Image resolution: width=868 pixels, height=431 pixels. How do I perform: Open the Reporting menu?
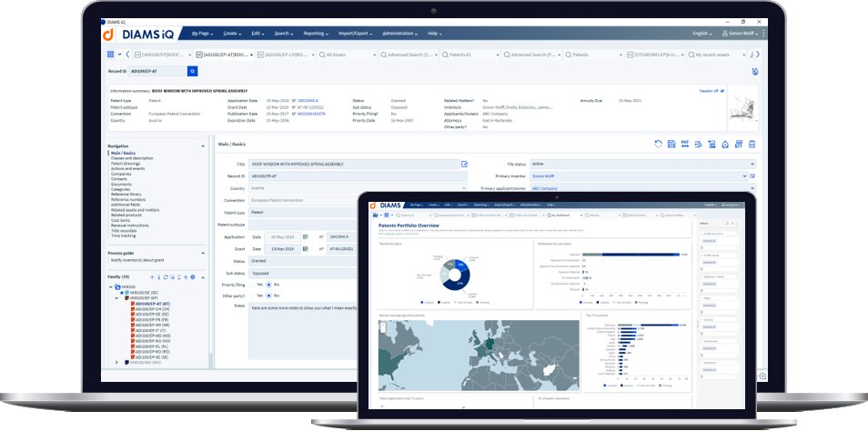click(x=316, y=34)
